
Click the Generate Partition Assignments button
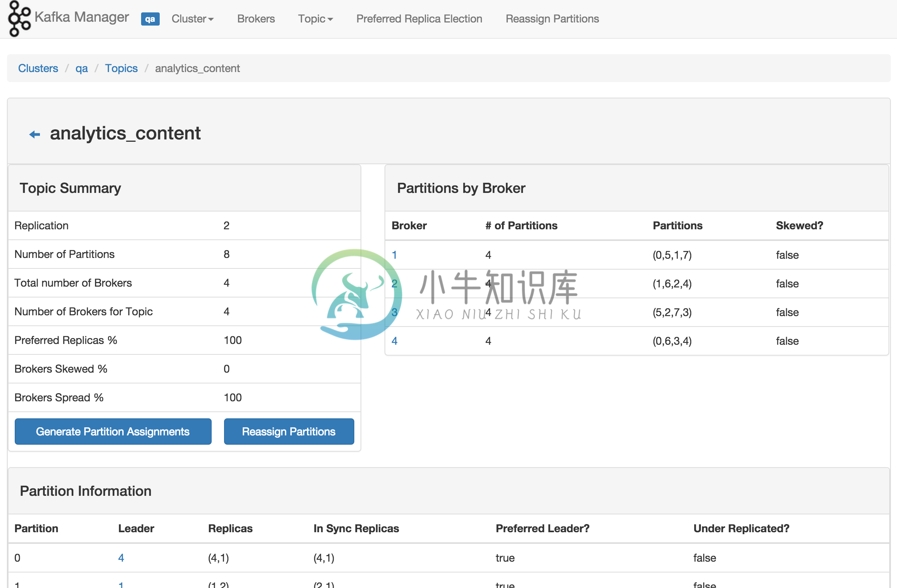113,432
